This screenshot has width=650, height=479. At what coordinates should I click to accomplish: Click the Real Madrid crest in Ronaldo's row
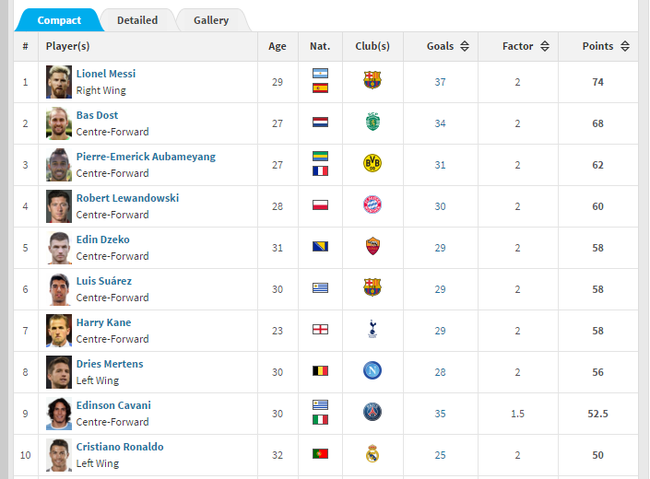pos(372,454)
